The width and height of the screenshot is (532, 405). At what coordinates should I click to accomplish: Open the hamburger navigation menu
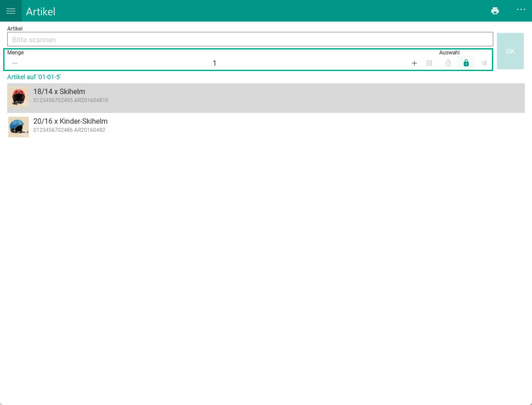point(11,11)
